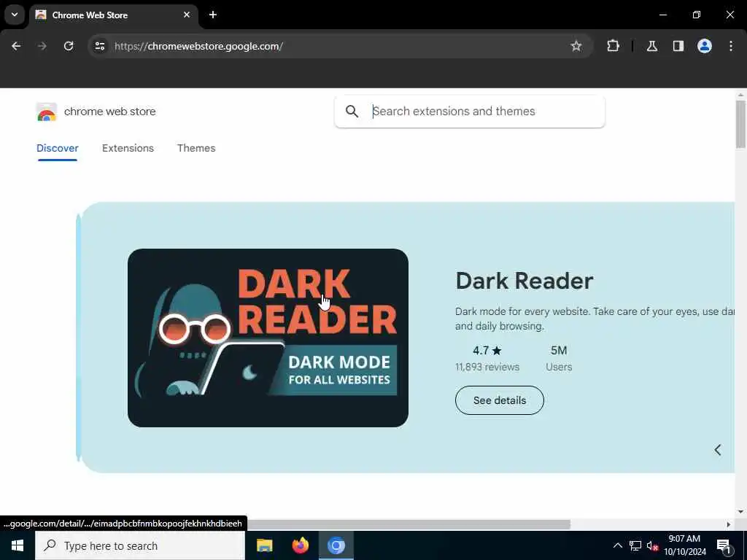Click the muted volume tray icon
Viewport: 747px width, 560px height.
[x=652, y=545]
